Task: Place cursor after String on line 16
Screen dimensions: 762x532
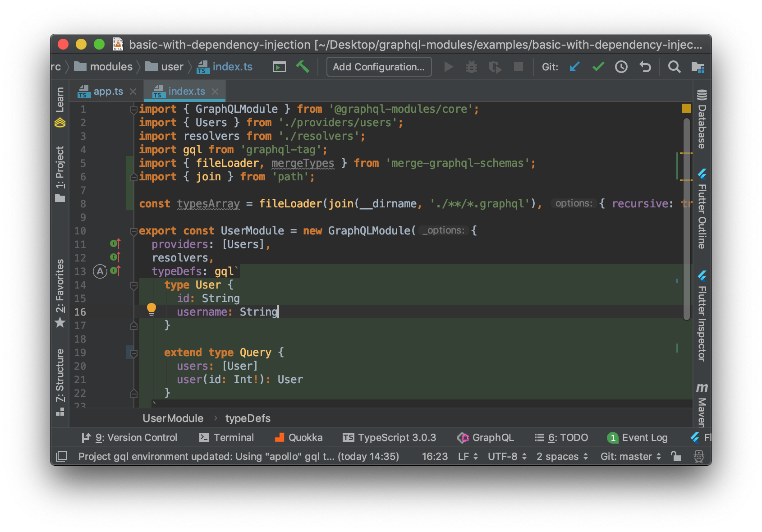Action: tap(278, 312)
